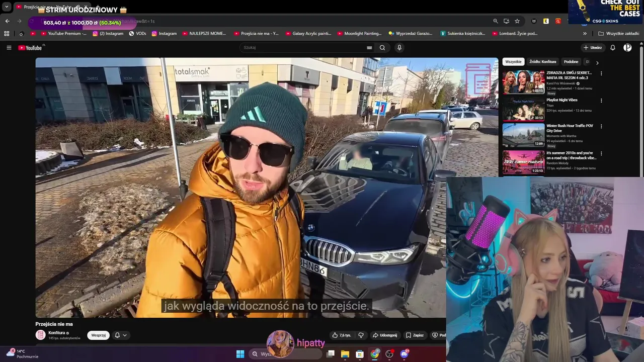Open options menu for Playlist Night Vibes

click(601, 101)
